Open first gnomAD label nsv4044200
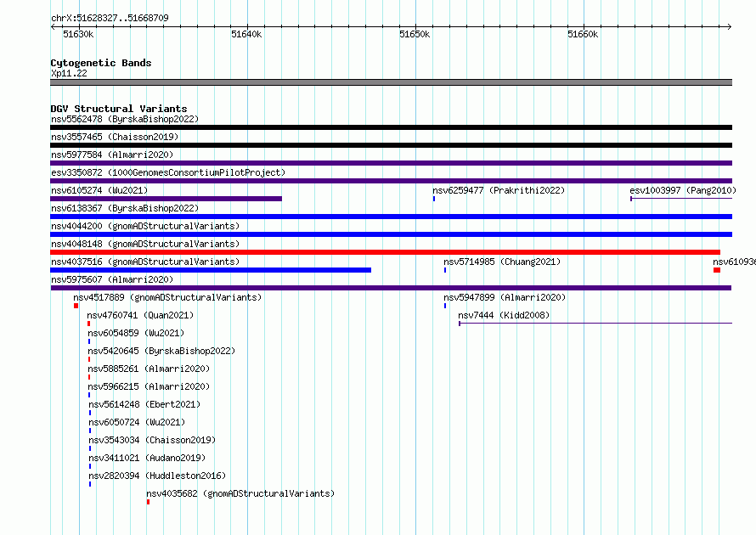Screen dimensions: 756x535 coord(145,226)
